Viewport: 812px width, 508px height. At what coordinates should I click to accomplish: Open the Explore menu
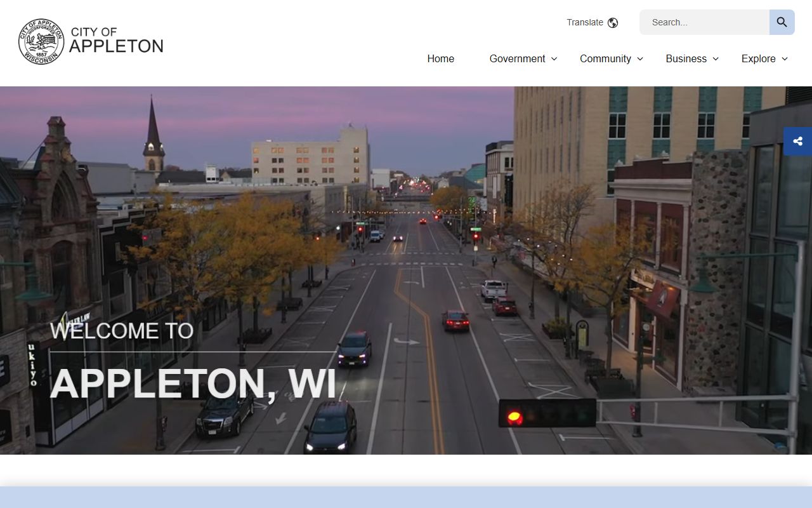(x=758, y=58)
